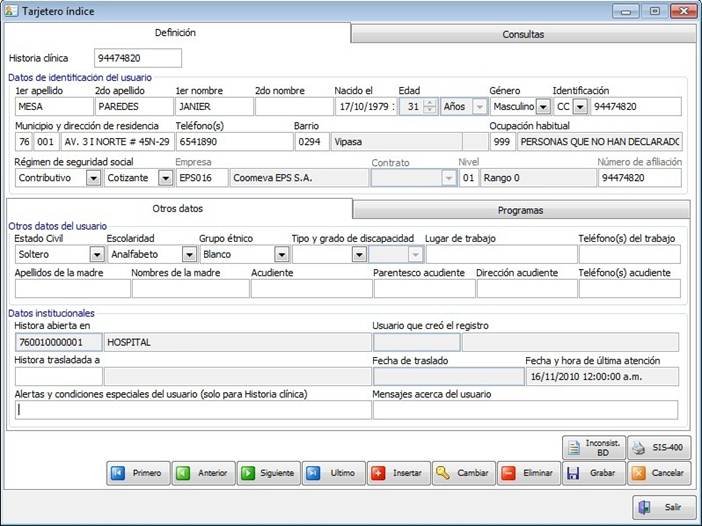Expand the Contrato dropdown

coord(448,178)
